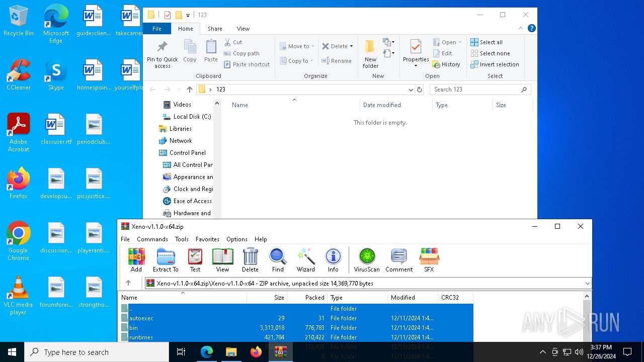The width and height of the screenshot is (644, 362).
Task: Expand the Delete dropdown arrow
Action: coord(351,46)
